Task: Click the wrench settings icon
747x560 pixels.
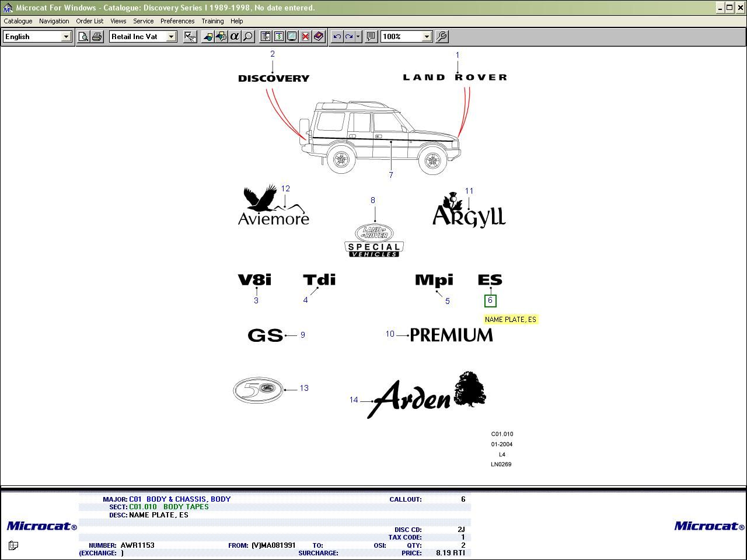Action: point(442,36)
